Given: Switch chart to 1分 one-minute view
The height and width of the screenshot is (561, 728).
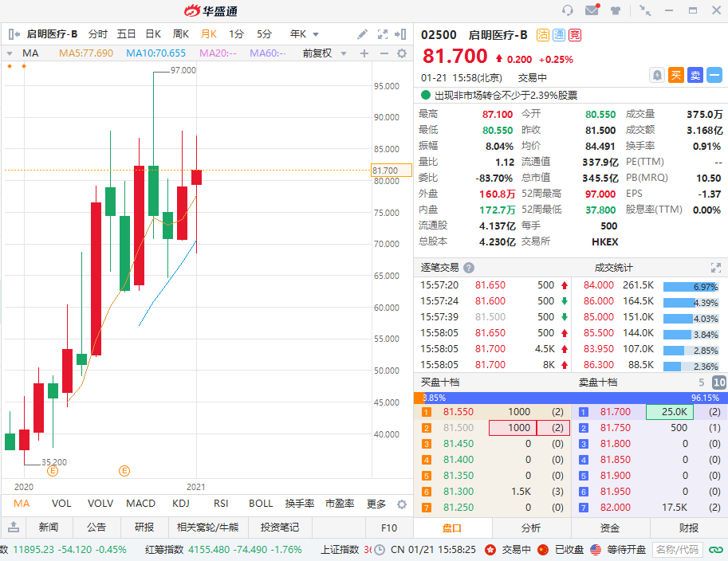Looking at the screenshot, I should pyautogui.click(x=236, y=34).
